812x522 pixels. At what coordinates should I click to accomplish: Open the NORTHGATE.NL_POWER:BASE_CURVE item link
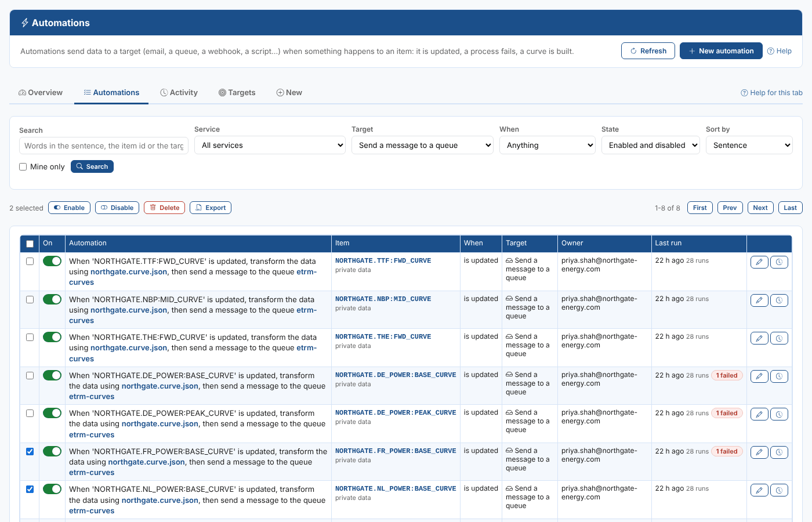[396, 489]
